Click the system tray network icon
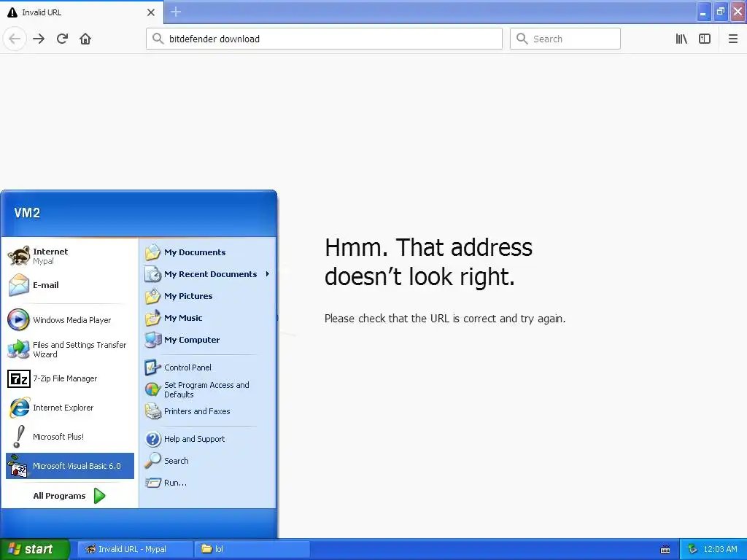The width and height of the screenshot is (747, 560). click(x=692, y=549)
